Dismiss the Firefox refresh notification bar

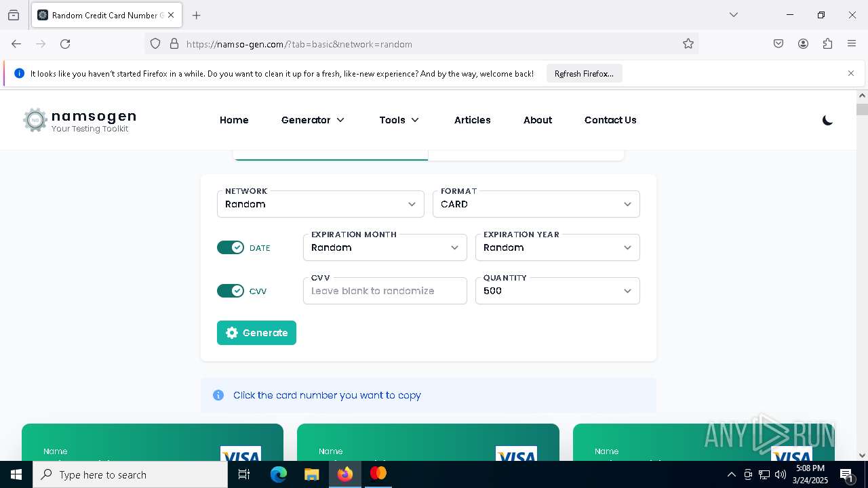(x=851, y=73)
